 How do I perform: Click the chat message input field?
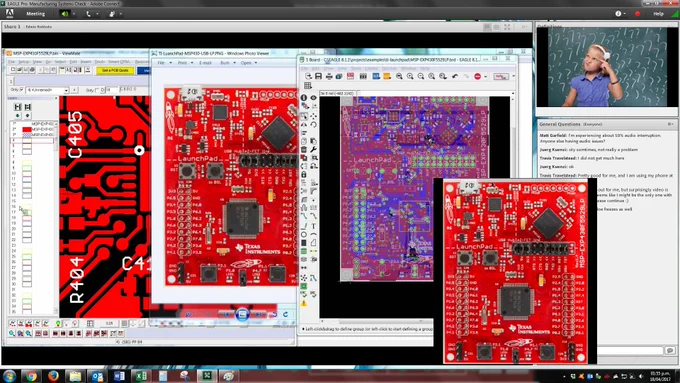click(x=630, y=350)
